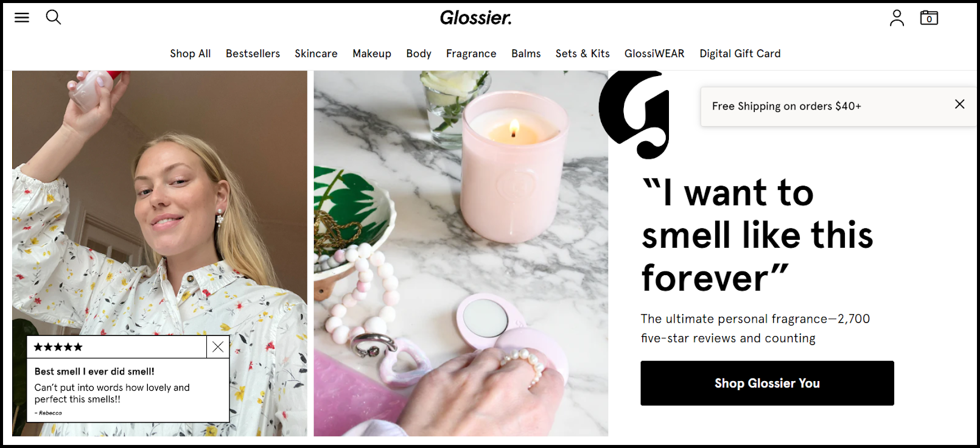Open the shopping bag icon
This screenshot has height=448, width=980.
pyautogui.click(x=929, y=18)
